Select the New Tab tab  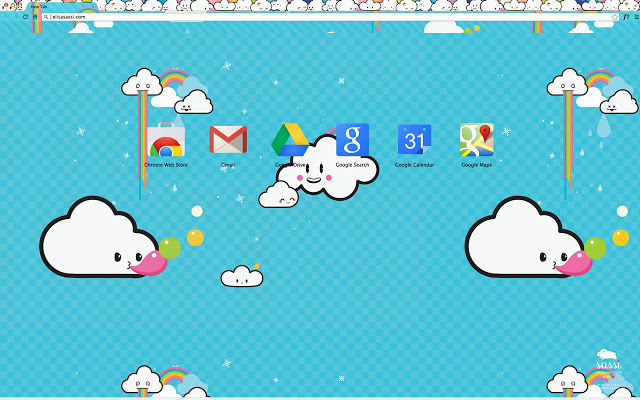click(x=61, y=7)
